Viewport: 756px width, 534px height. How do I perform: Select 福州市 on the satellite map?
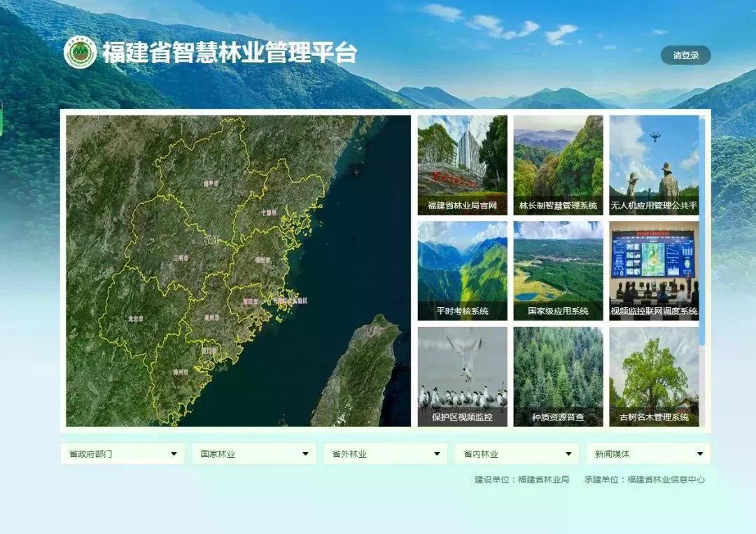click(x=262, y=260)
